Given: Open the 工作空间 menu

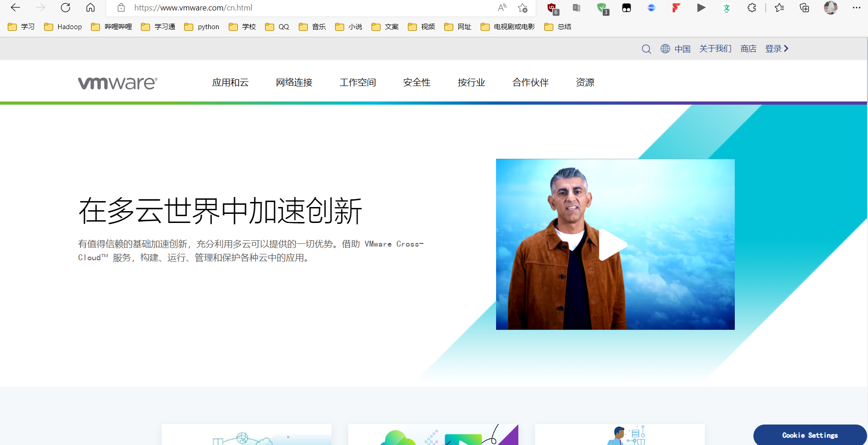Looking at the screenshot, I should point(358,82).
